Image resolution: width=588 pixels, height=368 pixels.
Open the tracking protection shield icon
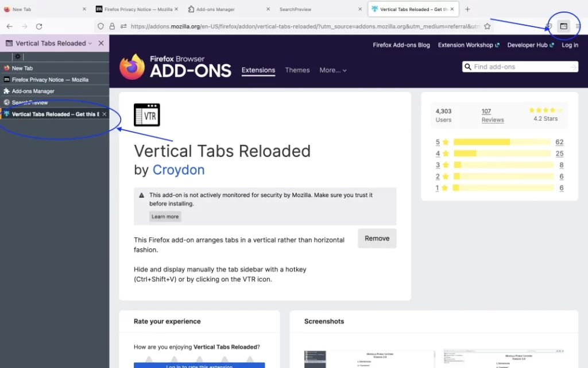100,26
